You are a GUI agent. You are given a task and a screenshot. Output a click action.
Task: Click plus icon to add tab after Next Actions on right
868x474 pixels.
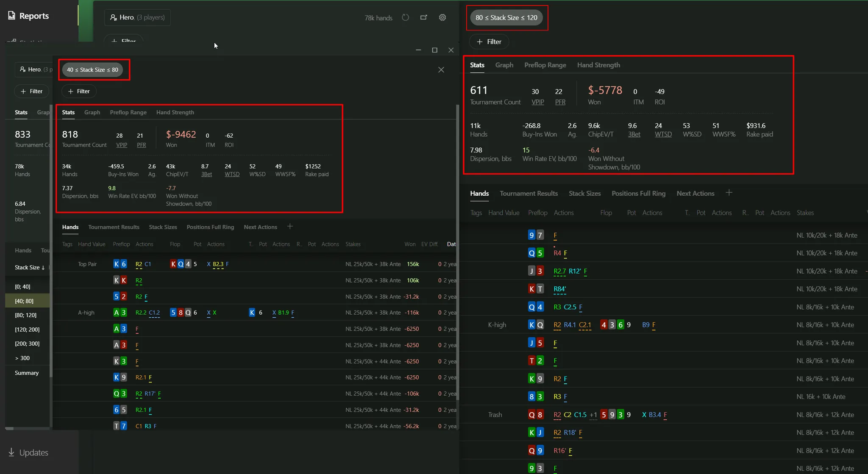coord(729,193)
